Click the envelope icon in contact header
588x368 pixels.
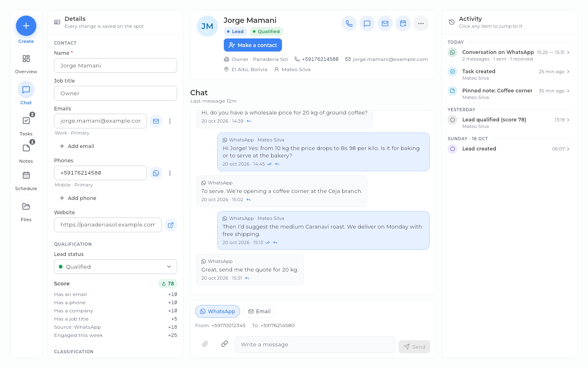coord(385,23)
